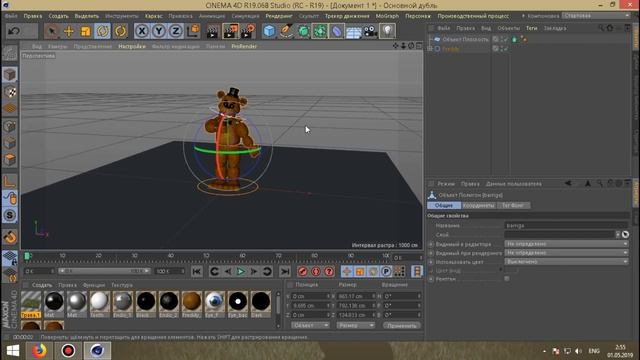Select the white Teeth material swatch

click(x=100, y=304)
